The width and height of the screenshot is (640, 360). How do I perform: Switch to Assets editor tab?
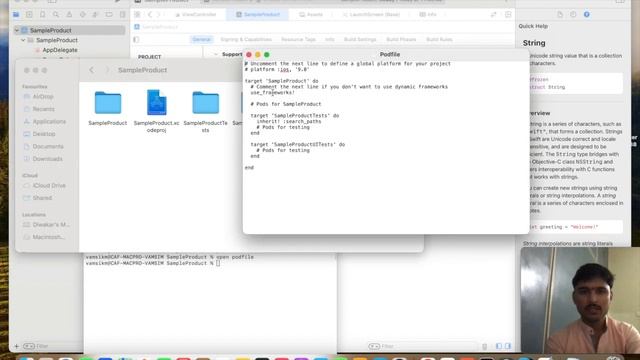[311, 15]
